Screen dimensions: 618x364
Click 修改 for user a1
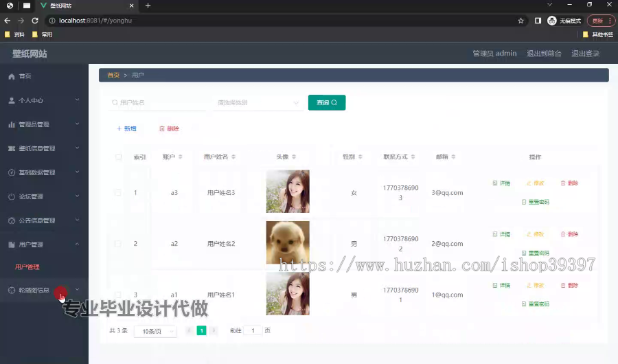535,286
